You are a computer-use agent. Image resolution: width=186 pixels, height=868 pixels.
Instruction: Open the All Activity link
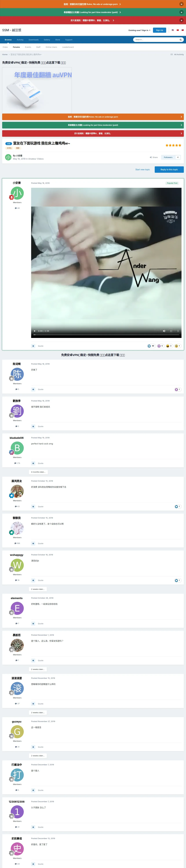(x=177, y=54)
